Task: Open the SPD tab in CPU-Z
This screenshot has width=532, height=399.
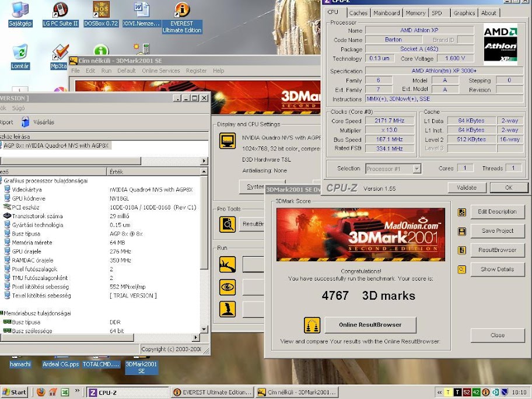Action: pos(437,13)
